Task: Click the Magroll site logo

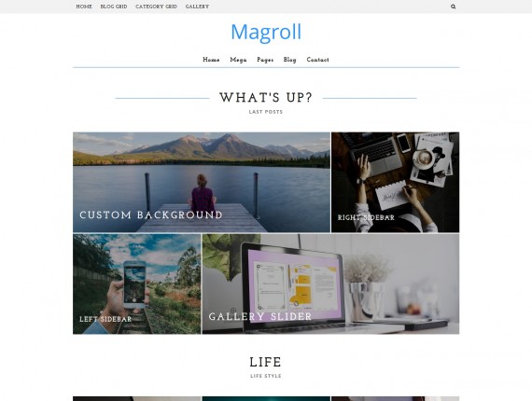Action: tap(266, 32)
